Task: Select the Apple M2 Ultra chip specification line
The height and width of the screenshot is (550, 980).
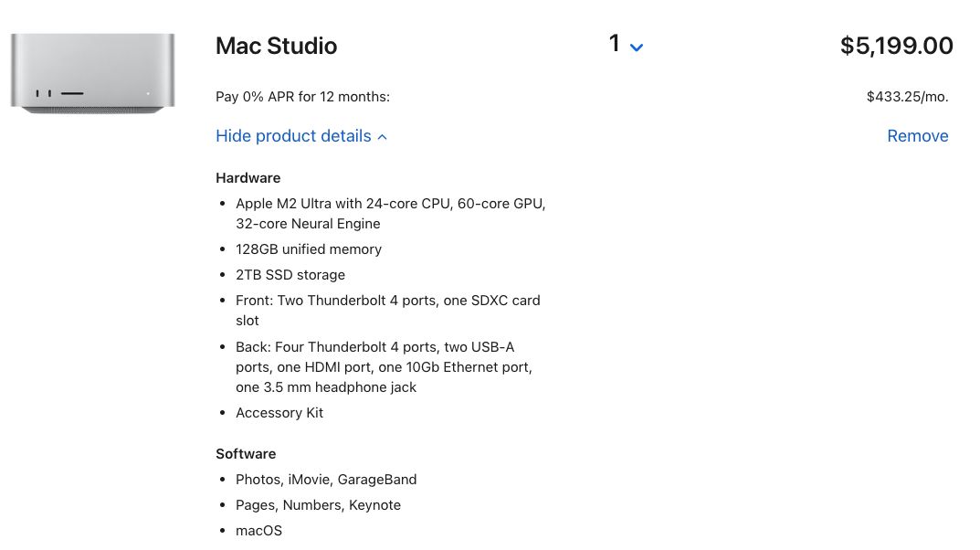Action: tap(391, 213)
